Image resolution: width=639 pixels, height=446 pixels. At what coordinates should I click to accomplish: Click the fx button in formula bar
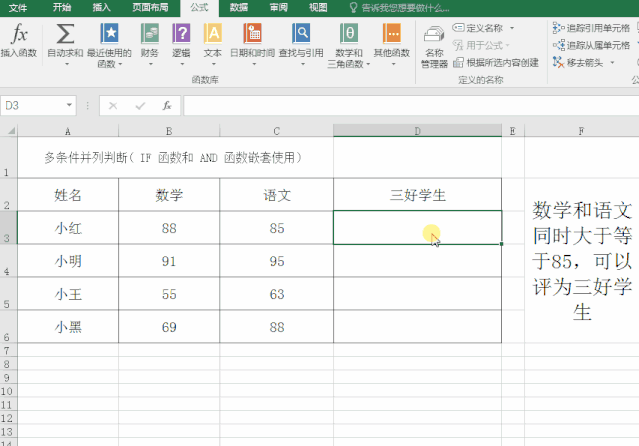click(x=167, y=106)
